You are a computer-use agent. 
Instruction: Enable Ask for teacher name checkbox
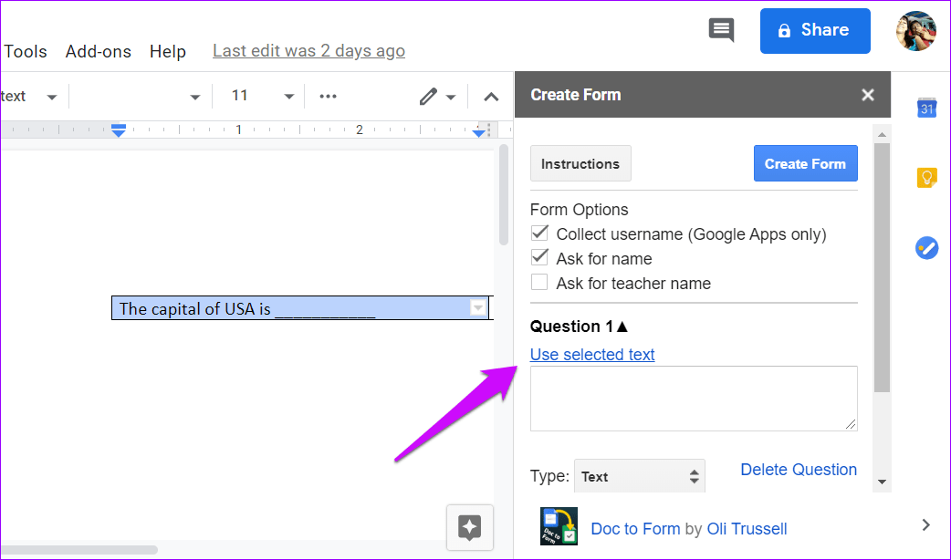tap(539, 283)
